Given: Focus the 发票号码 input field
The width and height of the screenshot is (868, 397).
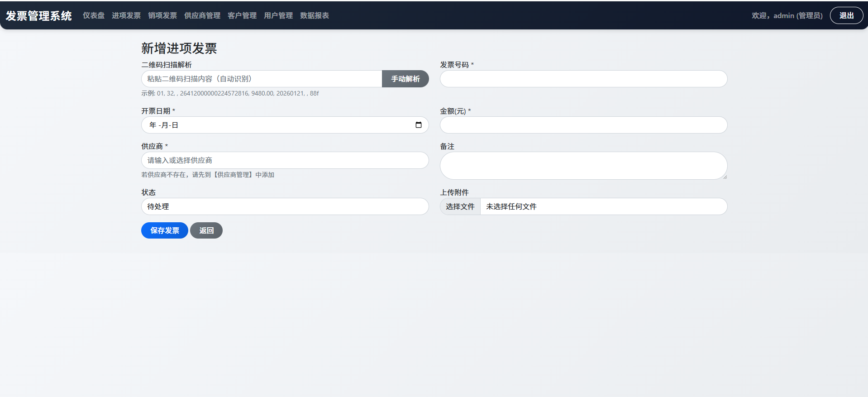Looking at the screenshot, I should (583, 79).
